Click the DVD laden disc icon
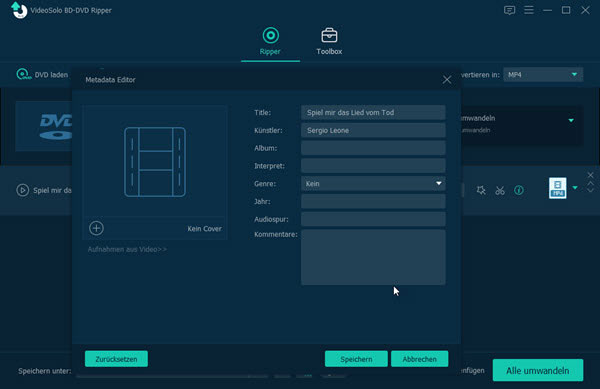This screenshot has height=389, width=600. 23,74
